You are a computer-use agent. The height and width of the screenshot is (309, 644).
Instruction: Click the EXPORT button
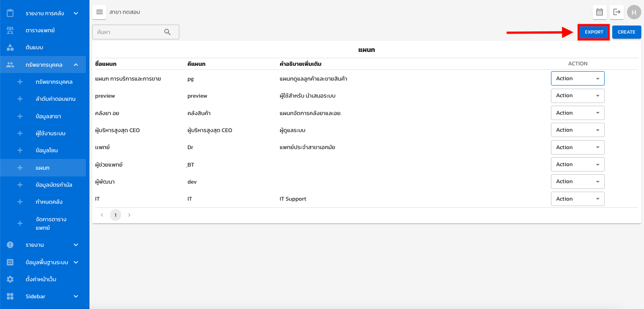594,32
